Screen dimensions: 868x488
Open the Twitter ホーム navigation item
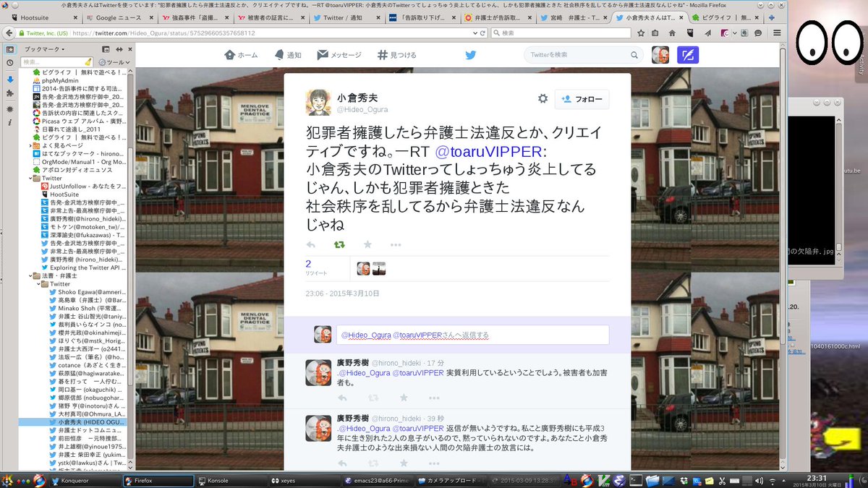(241, 55)
